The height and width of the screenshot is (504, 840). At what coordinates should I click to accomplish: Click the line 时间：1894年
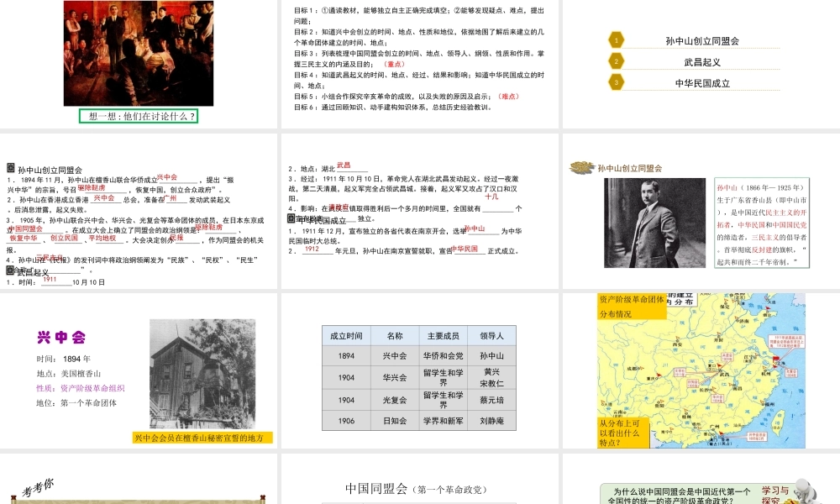(x=63, y=359)
